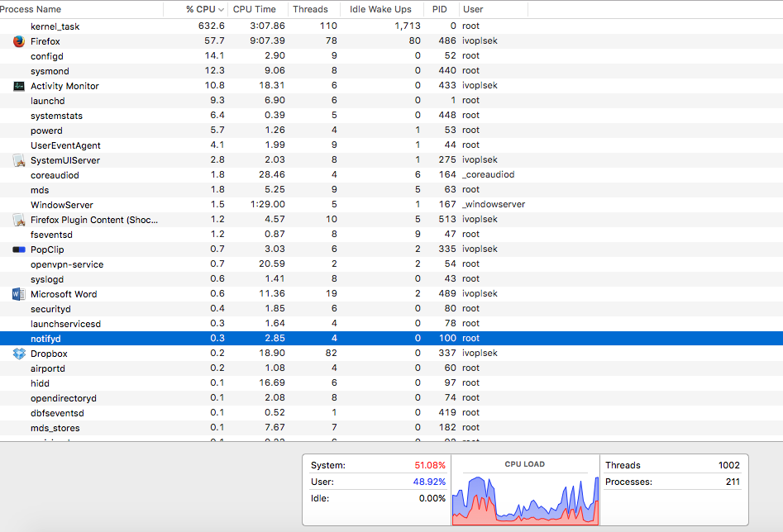The image size is (783, 532).
Task: Select the PopClip process name
Action: click(x=47, y=249)
